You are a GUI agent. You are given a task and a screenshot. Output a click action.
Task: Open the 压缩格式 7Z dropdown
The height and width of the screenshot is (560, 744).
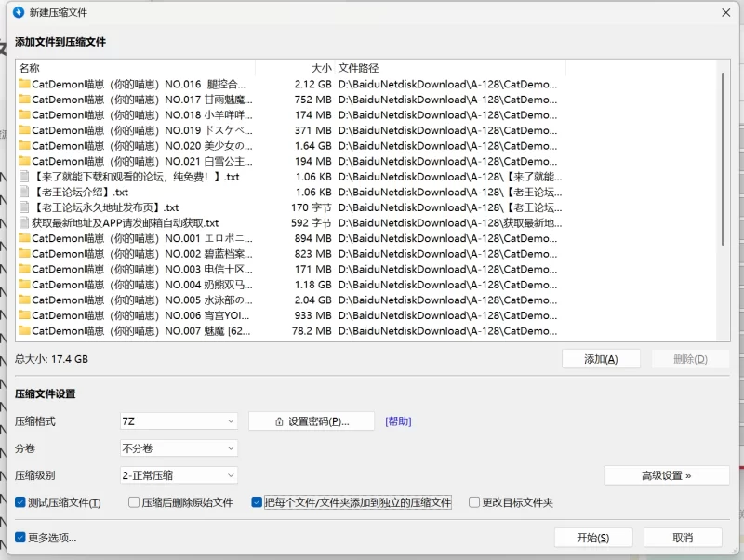pos(179,421)
